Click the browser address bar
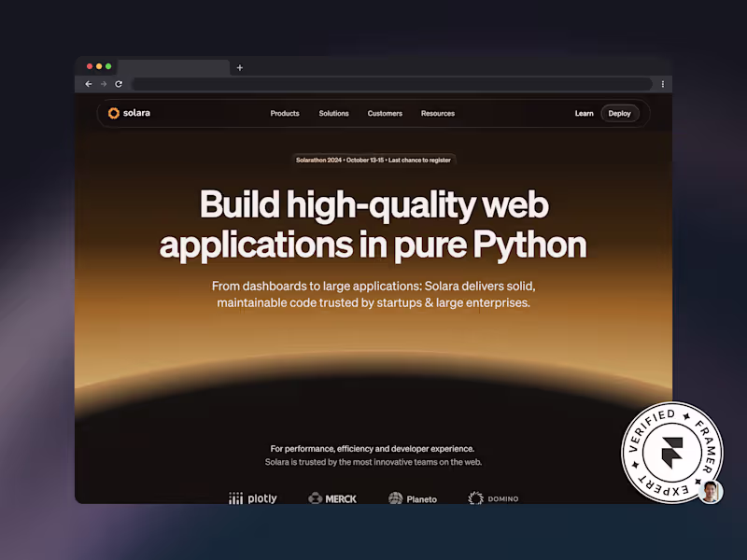 pos(392,84)
